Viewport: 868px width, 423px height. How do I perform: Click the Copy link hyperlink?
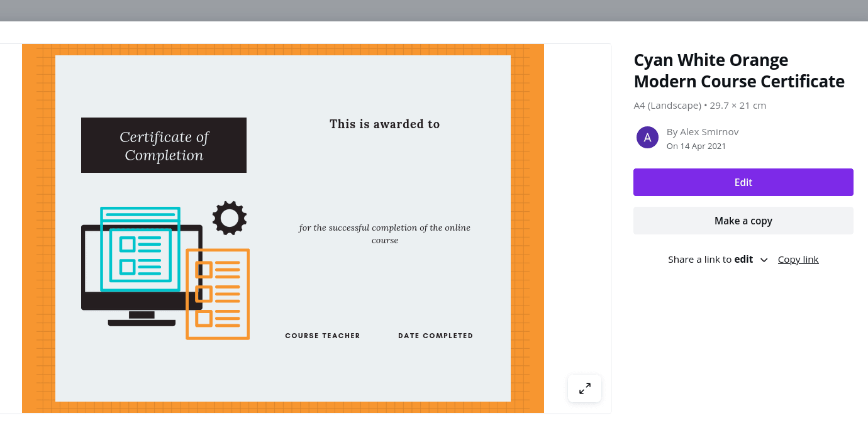tap(798, 259)
